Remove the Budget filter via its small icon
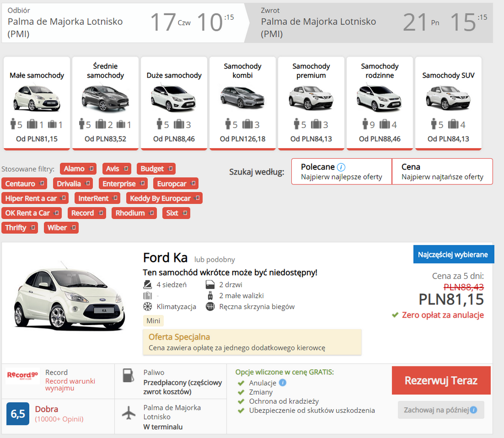504x438 pixels. point(170,168)
